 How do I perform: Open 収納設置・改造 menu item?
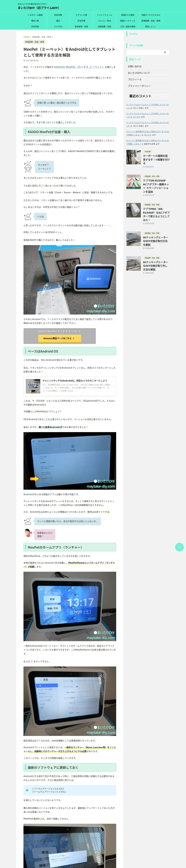(105, 27)
